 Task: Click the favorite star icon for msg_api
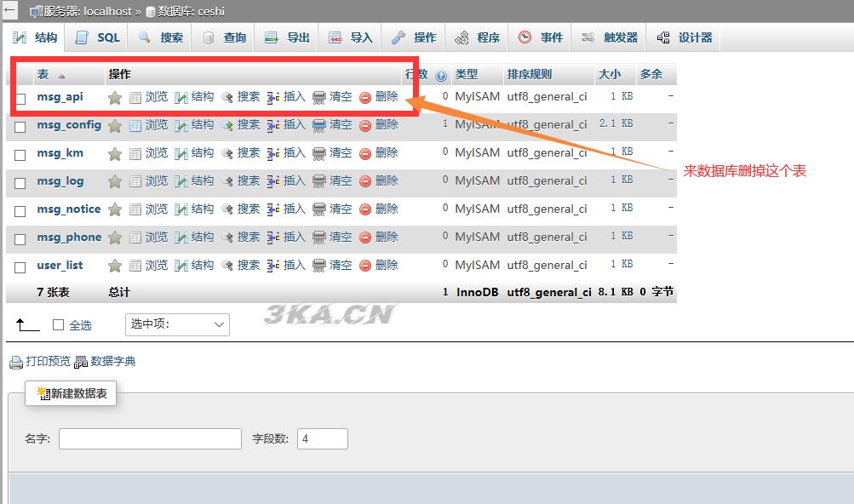click(115, 98)
